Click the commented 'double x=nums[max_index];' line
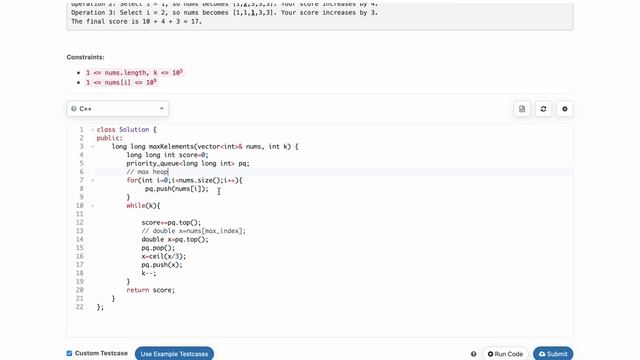The image size is (640, 360). pos(194,231)
